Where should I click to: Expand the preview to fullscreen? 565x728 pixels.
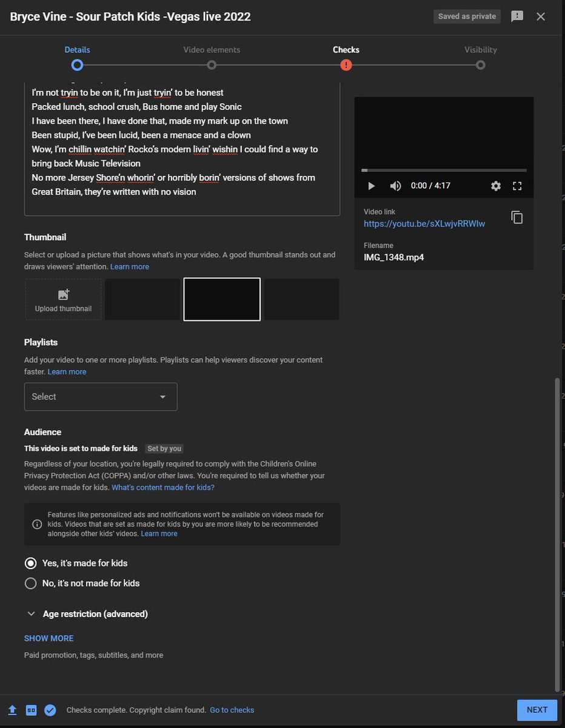pyautogui.click(x=517, y=186)
